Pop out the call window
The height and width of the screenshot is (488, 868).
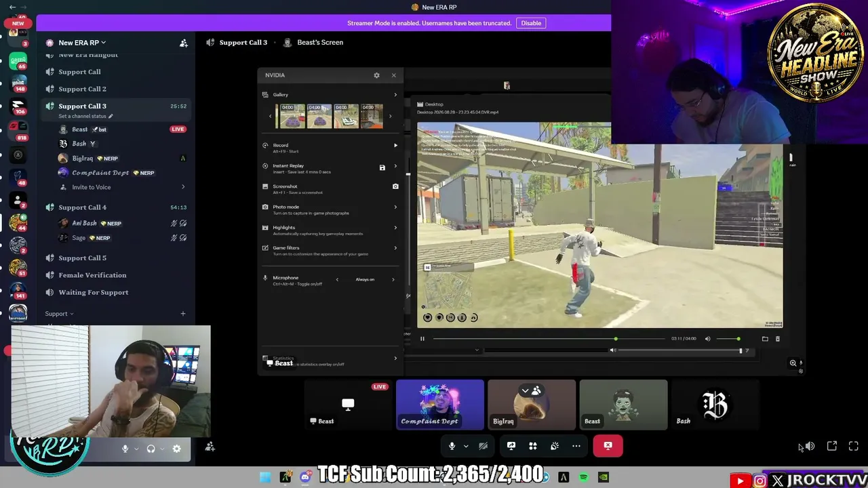(832, 446)
